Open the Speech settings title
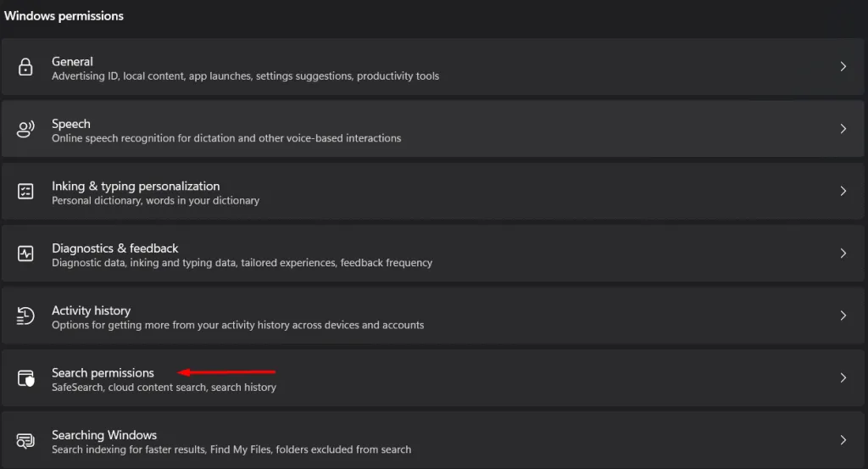This screenshot has width=868, height=469. click(x=71, y=124)
